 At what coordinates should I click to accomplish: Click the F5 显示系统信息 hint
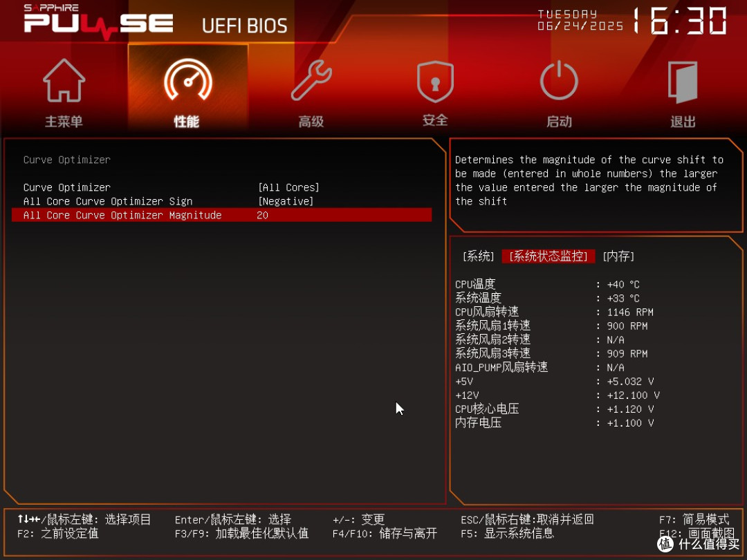point(508,533)
